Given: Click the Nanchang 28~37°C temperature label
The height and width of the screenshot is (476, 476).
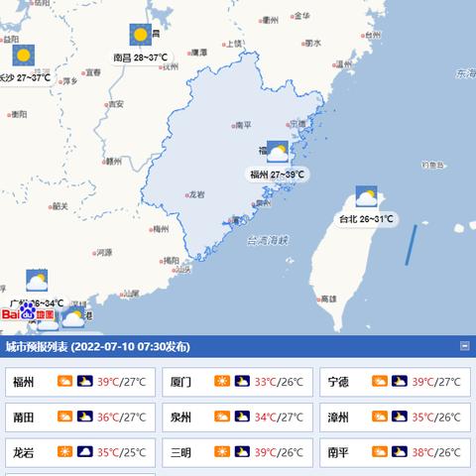Looking at the screenshot, I should [141, 58].
